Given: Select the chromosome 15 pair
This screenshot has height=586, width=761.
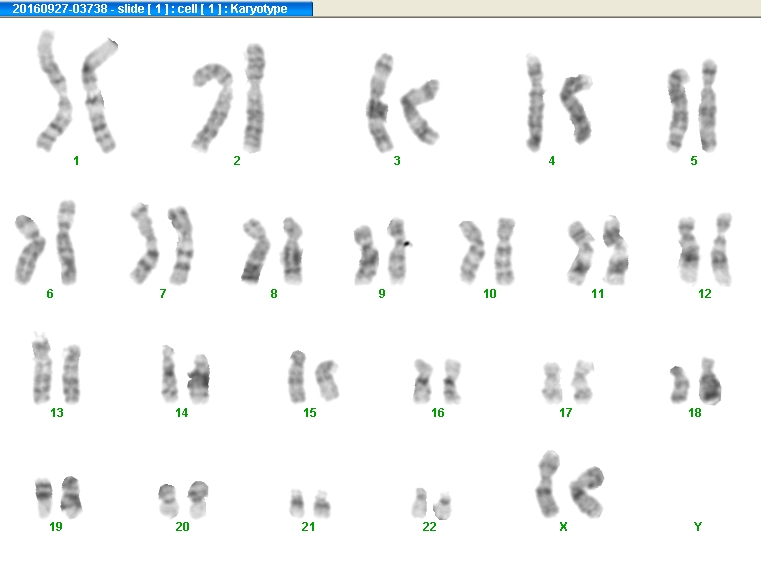Looking at the screenshot, I should [314, 377].
